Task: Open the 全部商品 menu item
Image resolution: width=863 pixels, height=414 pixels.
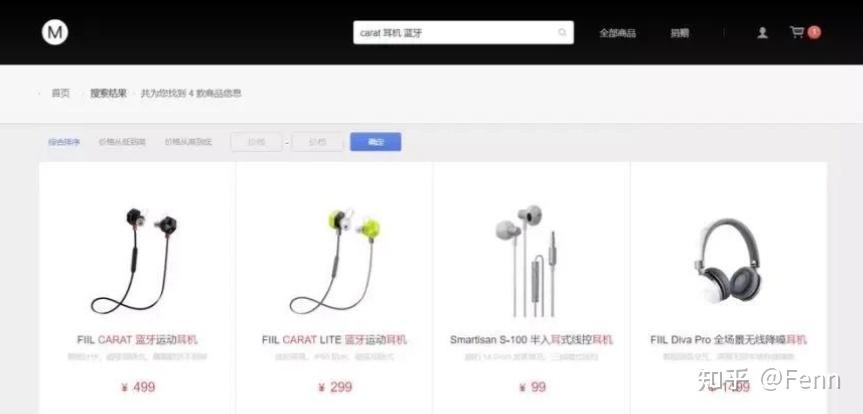Action: pyautogui.click(x=618, y=33)
